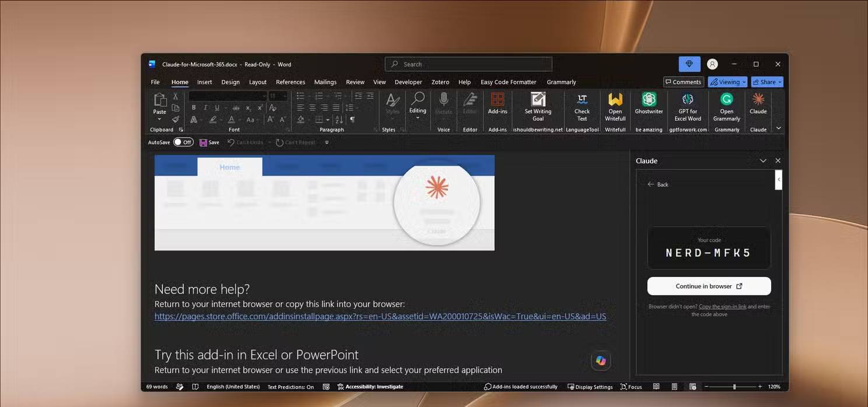Toggle Show/Hide paragraph marks
The height and width of the screenshot is (407, 868).
click(352, 119)
